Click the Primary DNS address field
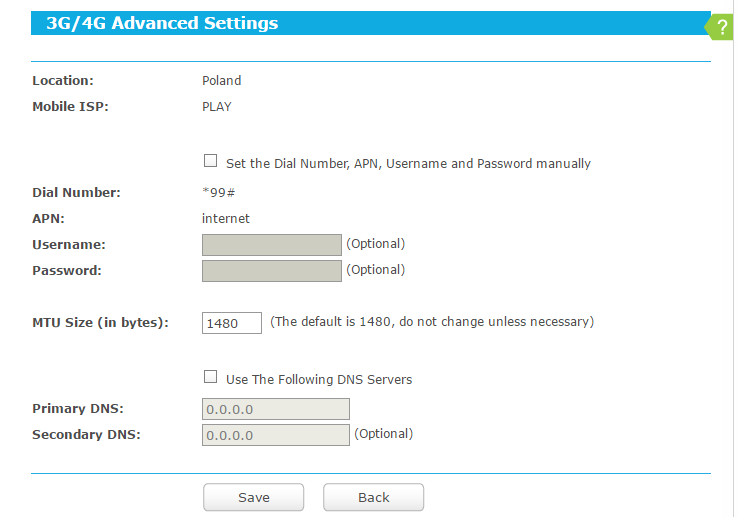Screen dimensions: 738x517 pos(276,409)
